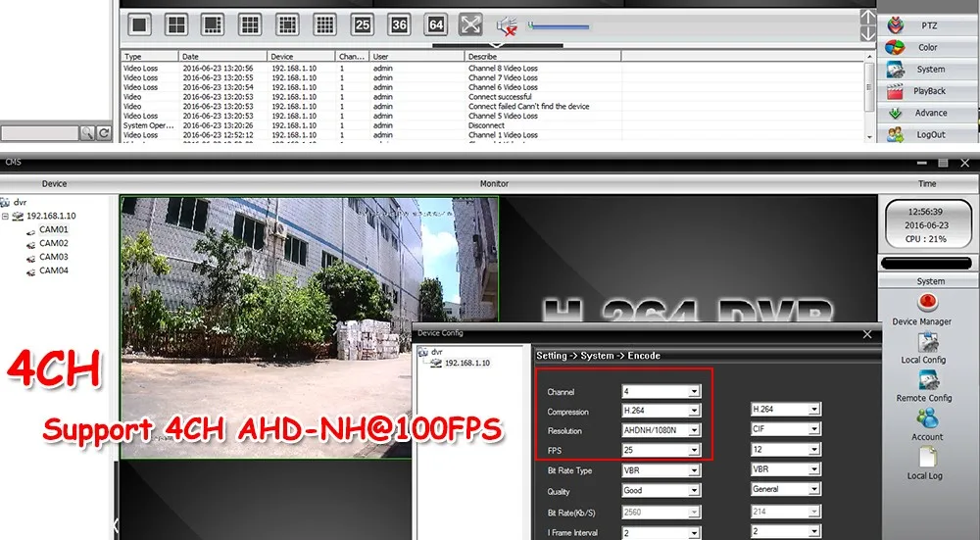Click the down arrow beside layout toolbar
The height and width of the screenshot is (540, 980).
coord(868,34)
